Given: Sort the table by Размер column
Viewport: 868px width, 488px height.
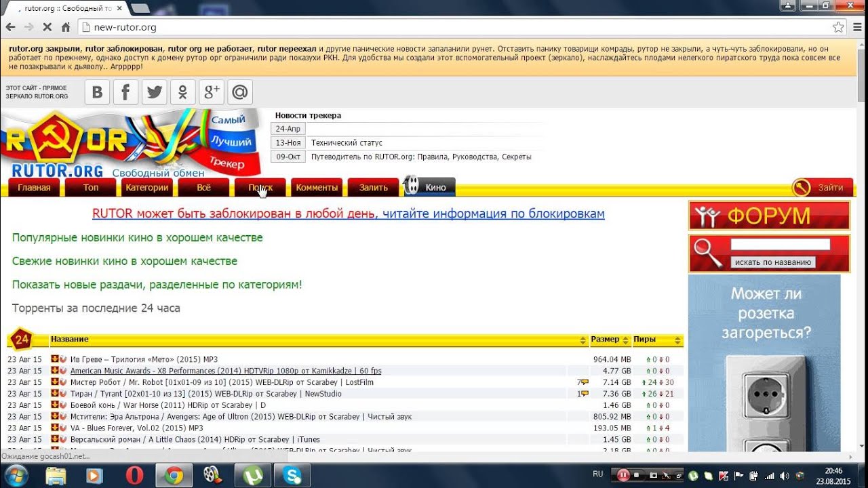Looking at the screenshot, I should click(x=610, y=339).
